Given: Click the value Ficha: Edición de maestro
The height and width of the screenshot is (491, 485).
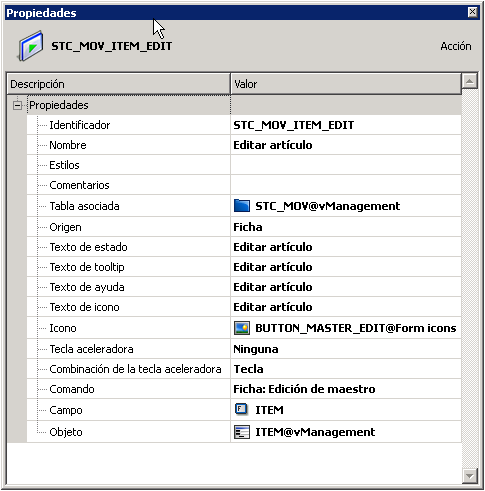Looking at the screenshot, I should pos(304,389).
